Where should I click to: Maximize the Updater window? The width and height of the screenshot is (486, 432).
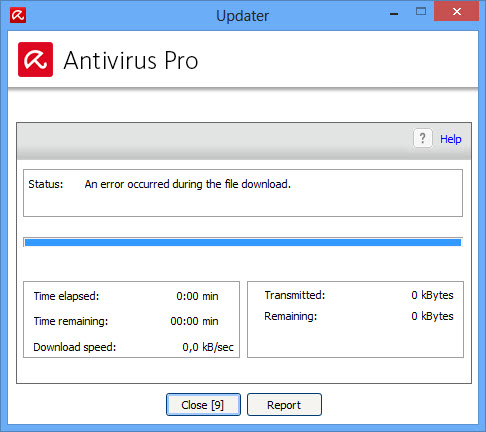tap(421, 12)
